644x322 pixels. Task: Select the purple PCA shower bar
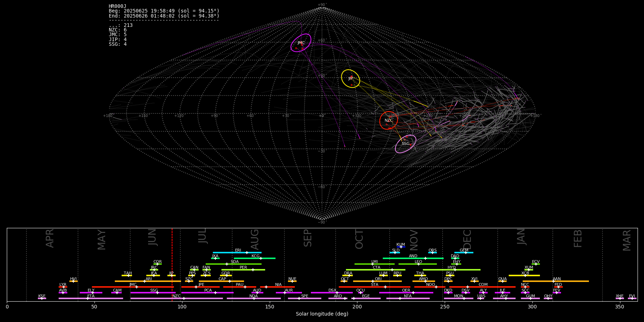coord(208,293)
